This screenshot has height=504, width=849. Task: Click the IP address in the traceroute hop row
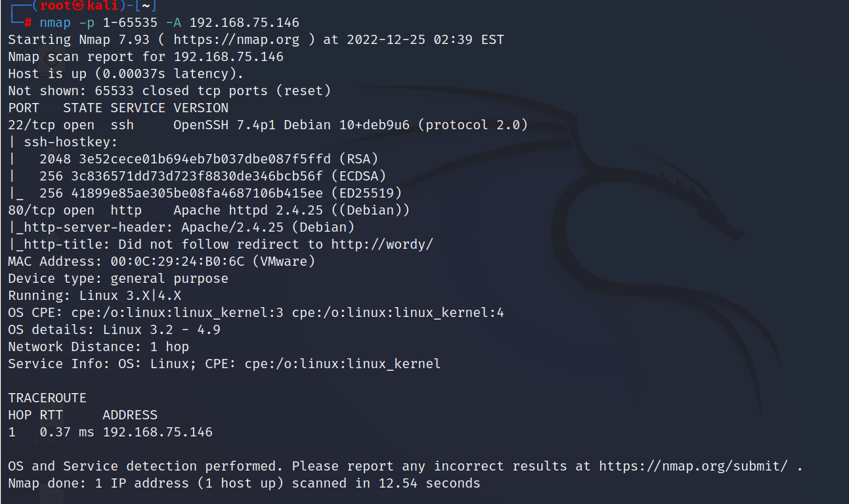pos(158,432)
